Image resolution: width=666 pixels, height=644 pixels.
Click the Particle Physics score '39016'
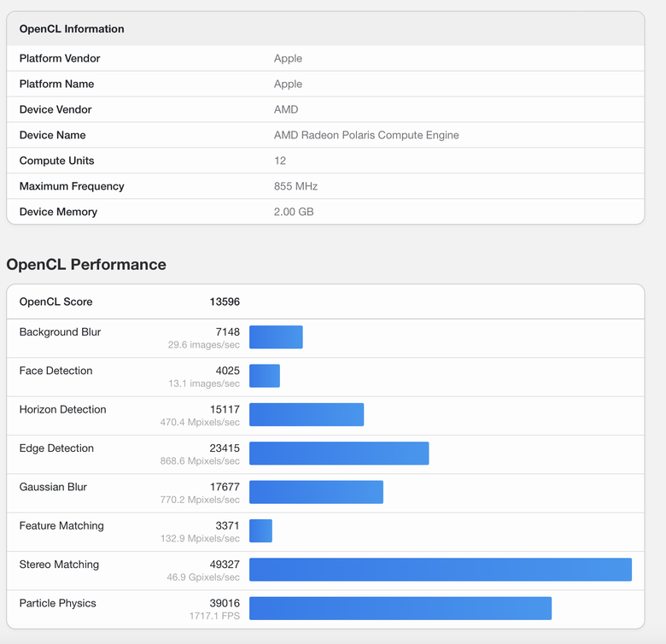click(x=225, y=603)
